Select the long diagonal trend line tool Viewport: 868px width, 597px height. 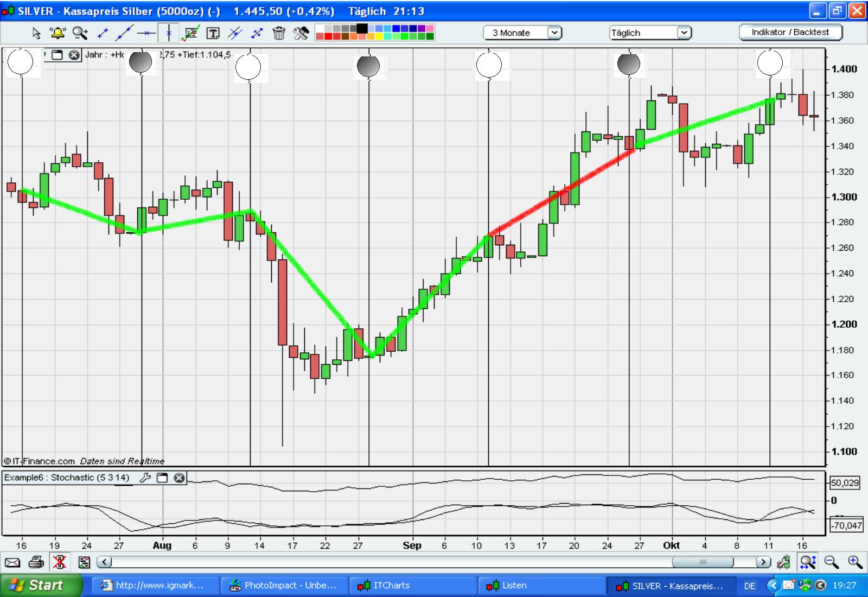(x=124, y=33)
